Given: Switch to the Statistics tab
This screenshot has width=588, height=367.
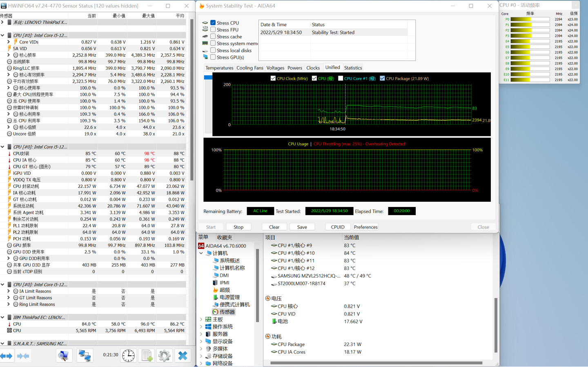Looking at the screenshot, I should pyautogui.click(x=353, y=68).
